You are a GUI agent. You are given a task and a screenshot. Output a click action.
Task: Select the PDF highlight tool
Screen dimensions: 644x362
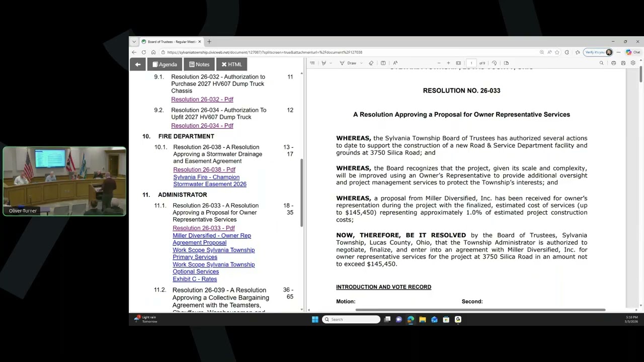point(324,63)
